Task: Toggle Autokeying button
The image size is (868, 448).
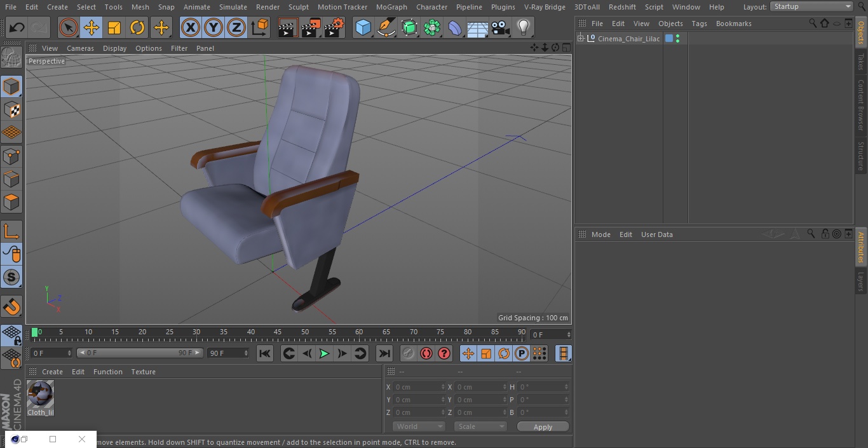Action: (x=426, y=353)
